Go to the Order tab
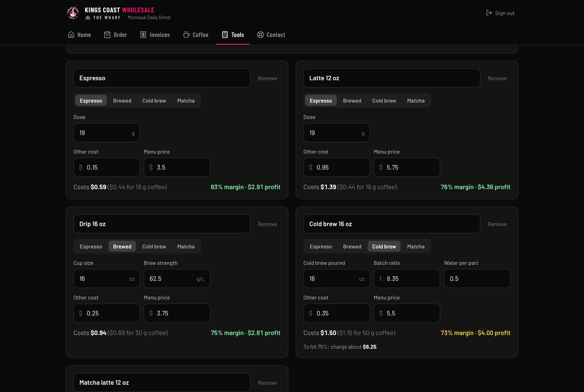This screenshot has width=584, height=392. [115, 35]
